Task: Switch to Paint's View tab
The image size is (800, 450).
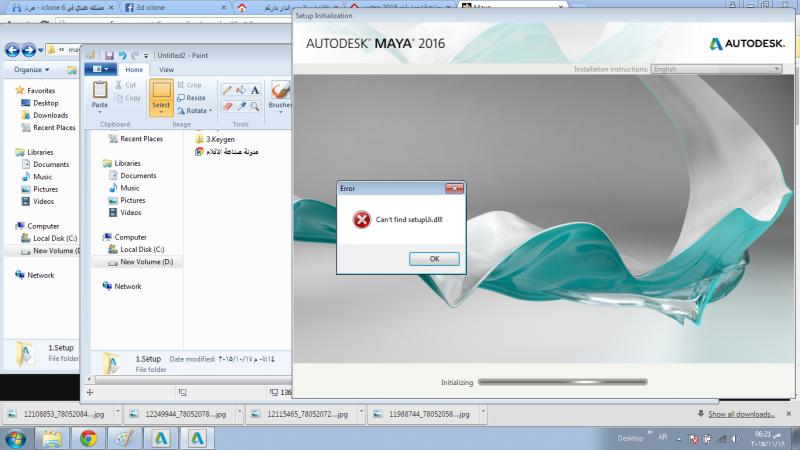Action: click(x=166, y=69)
